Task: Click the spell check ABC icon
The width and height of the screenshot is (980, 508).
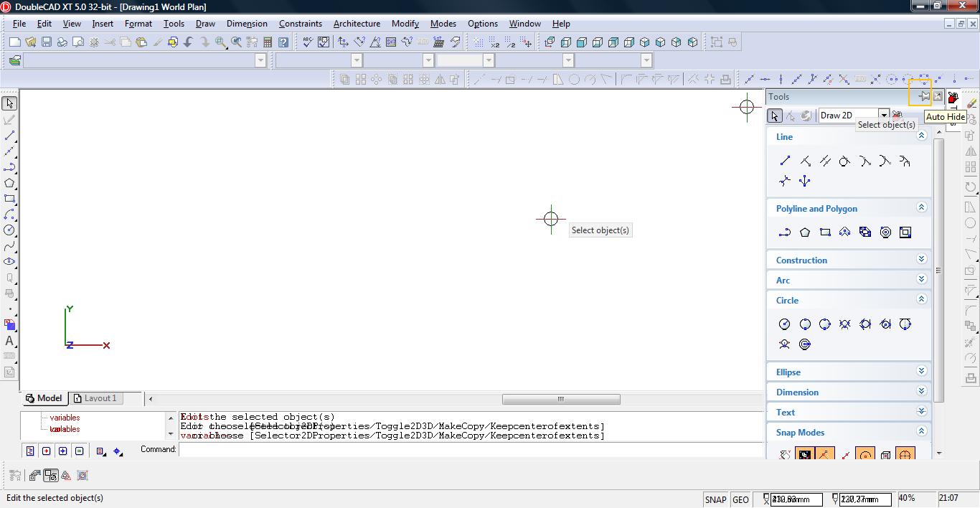Action: [x=307, y=42]
